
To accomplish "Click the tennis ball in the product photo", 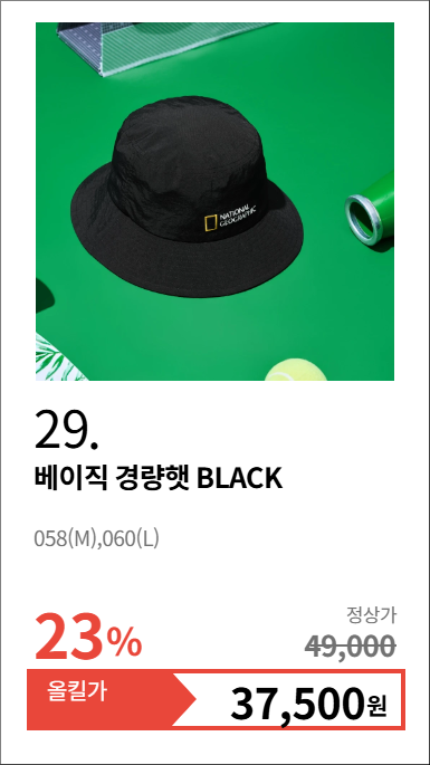I will click(x=296, y=371).
